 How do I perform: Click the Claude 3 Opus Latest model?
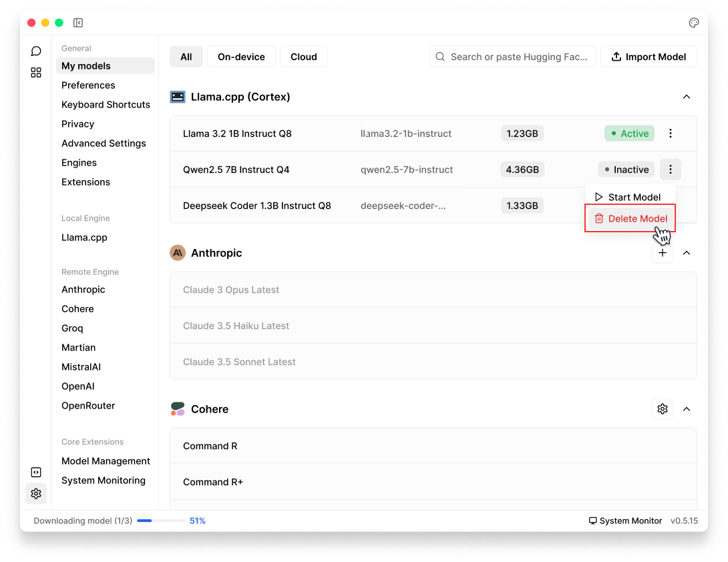tap(433, 290)
